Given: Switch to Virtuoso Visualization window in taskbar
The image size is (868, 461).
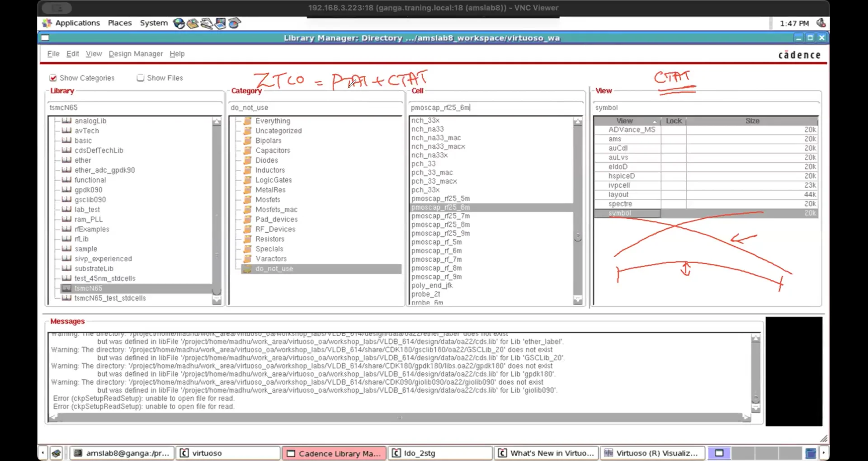Looking at the screenshot, I should 652,453.
